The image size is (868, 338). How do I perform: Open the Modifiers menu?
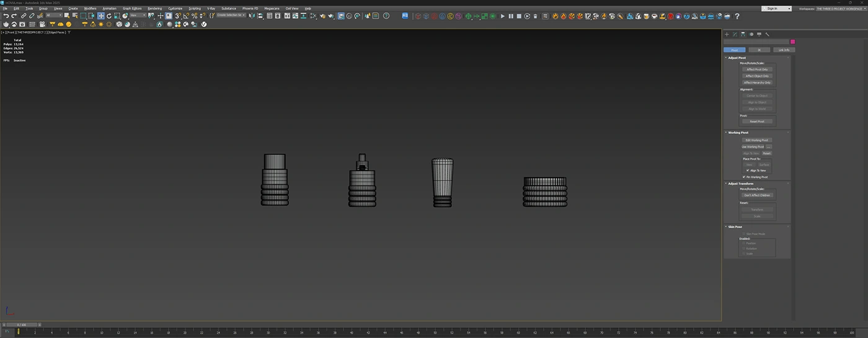click(90, 8)
